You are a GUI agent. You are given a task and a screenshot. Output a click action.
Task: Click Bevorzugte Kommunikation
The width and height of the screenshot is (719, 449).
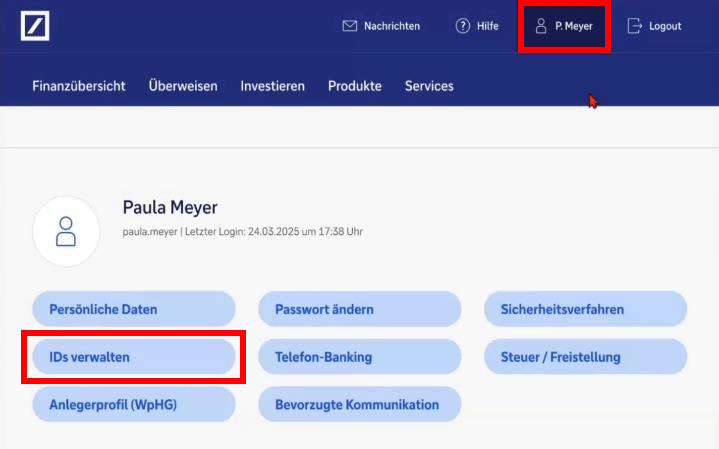click(x=360, y=405)
